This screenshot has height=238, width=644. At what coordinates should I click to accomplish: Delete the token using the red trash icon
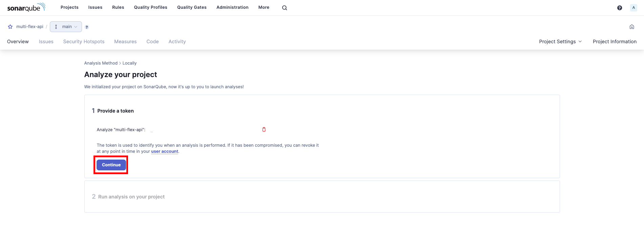(264, 129)
